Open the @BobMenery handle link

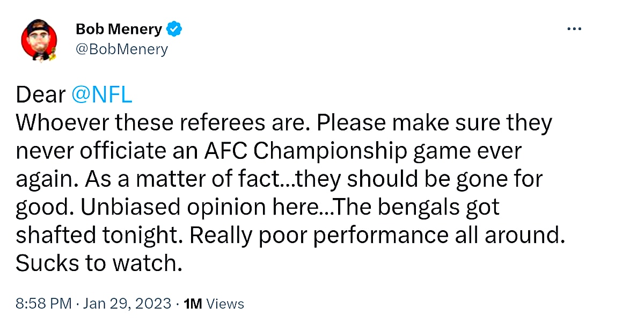click(122, 49)
